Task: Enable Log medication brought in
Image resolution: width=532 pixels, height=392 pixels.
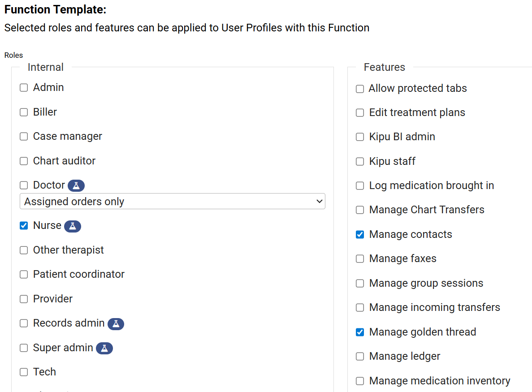Action: 360,186
